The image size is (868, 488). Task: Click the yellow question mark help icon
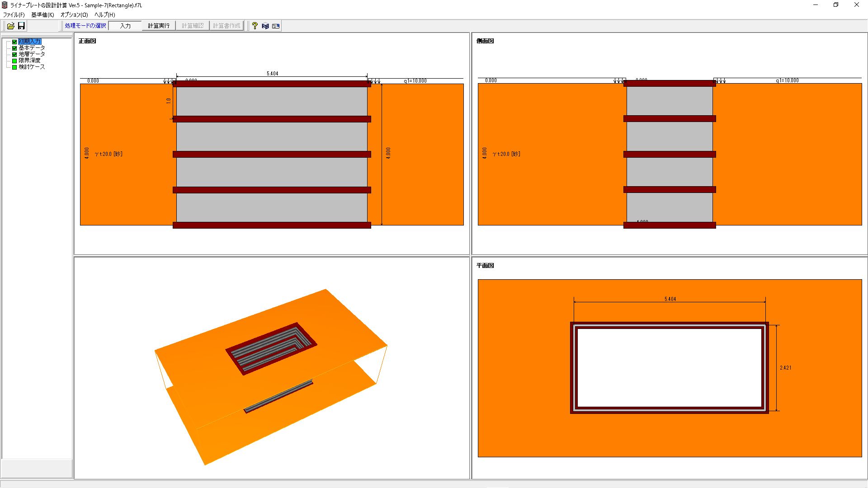[255, 26]
